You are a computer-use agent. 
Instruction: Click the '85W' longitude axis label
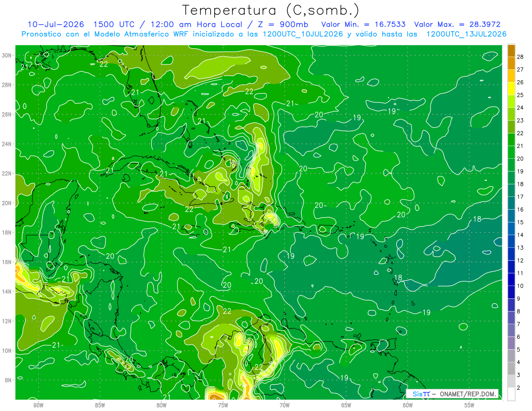(x=100, y=405)
